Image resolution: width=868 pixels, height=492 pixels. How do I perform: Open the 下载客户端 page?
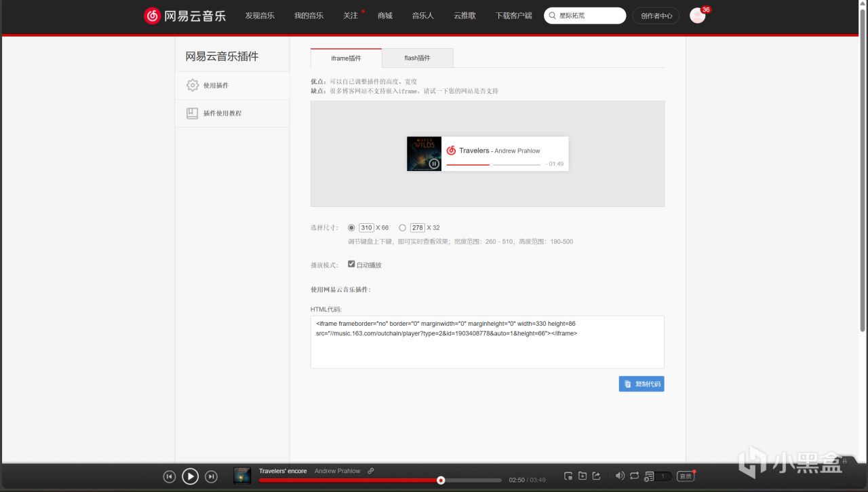tap(513, 16)
